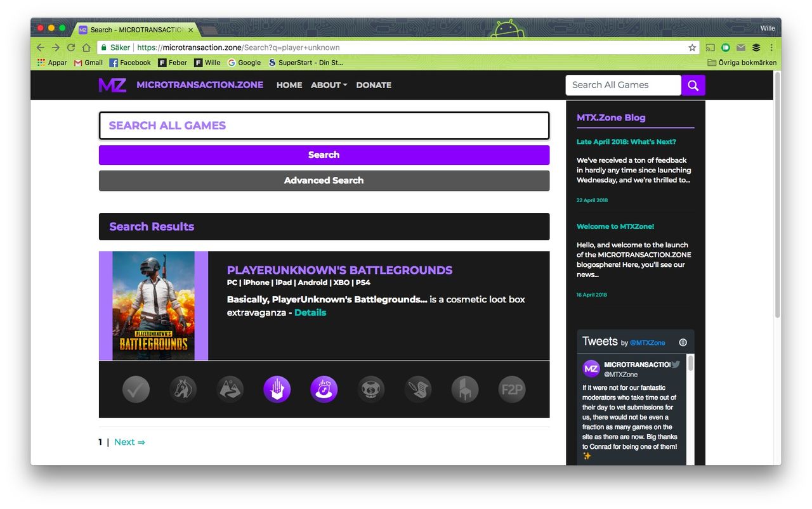This screenshot has height=509, width=812.
Task: Click the gray checkmark badge icon
Action: [x=136, y=389]
